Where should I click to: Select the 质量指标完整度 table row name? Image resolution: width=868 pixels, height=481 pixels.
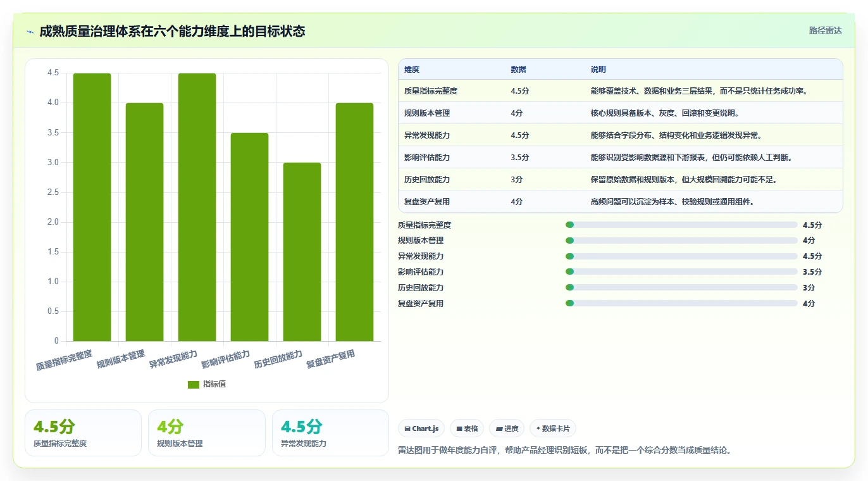pyautogui.click(x=431, y=91)
